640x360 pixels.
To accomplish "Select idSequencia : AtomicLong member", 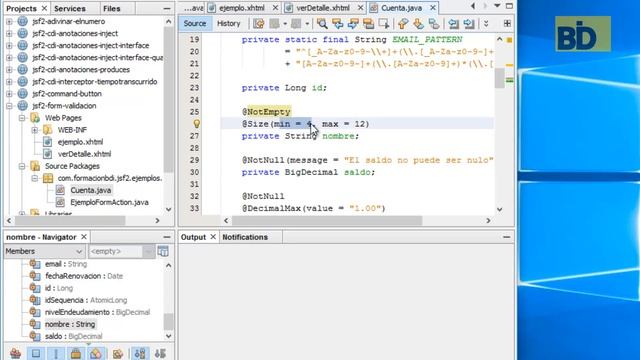I will tap(86, 300).
